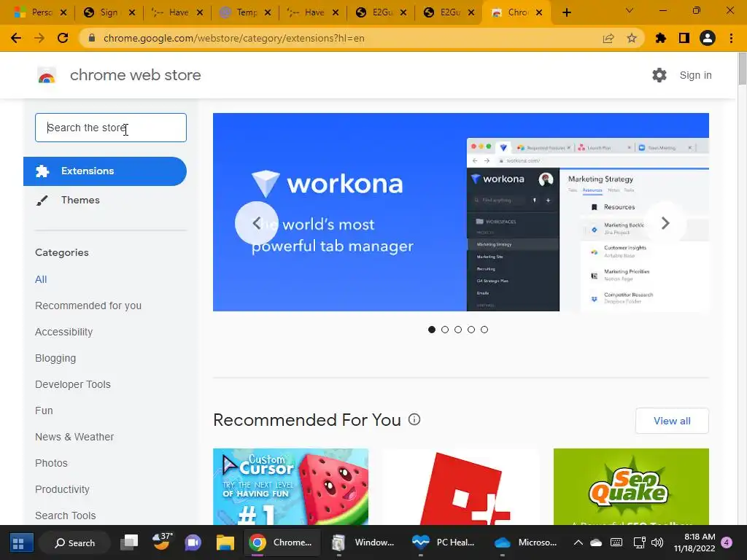
Task: Open a new browser tab
Action: 566,12
